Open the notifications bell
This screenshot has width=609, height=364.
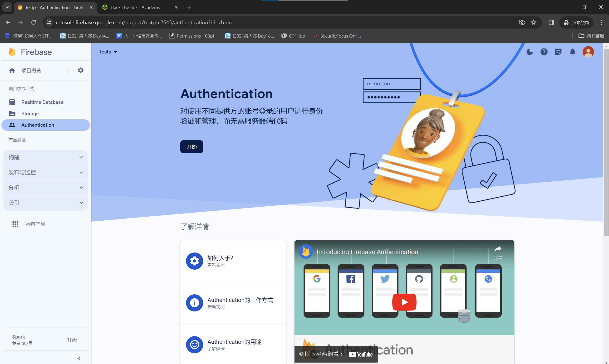coord(572,52)
